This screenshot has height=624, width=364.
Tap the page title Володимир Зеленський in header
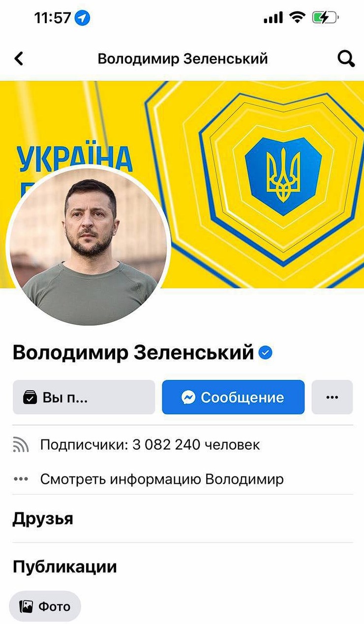[x=182, y=59]
